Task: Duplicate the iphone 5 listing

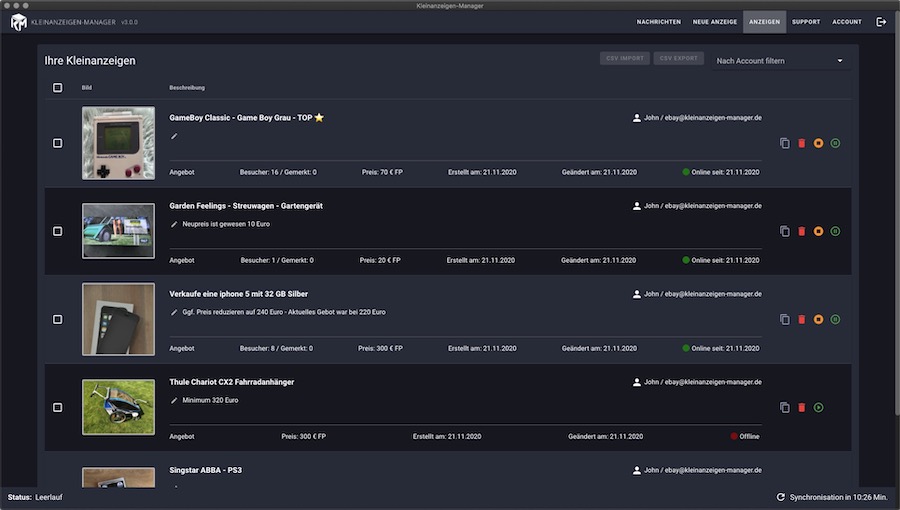Action: pos(785,320)
